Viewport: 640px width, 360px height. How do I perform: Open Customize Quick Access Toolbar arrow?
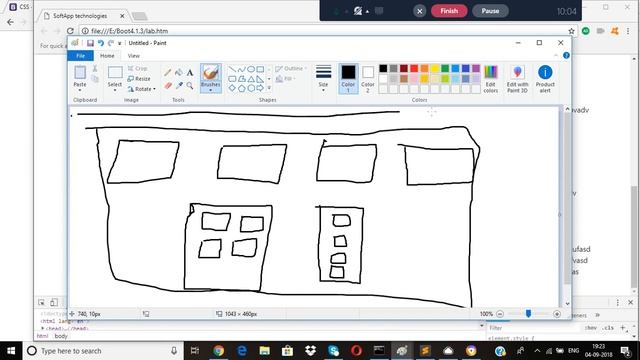pyautogui.click(x=120, y=43)
